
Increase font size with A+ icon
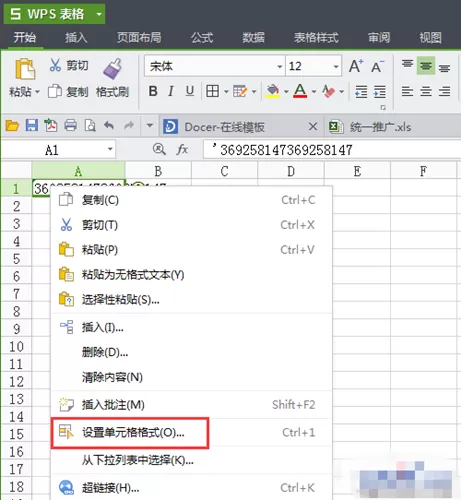pyautogui.click(x=356, y=66)
